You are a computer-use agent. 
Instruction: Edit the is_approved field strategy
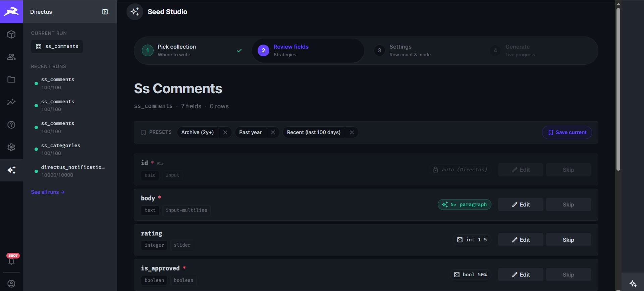tap(521, 275)
